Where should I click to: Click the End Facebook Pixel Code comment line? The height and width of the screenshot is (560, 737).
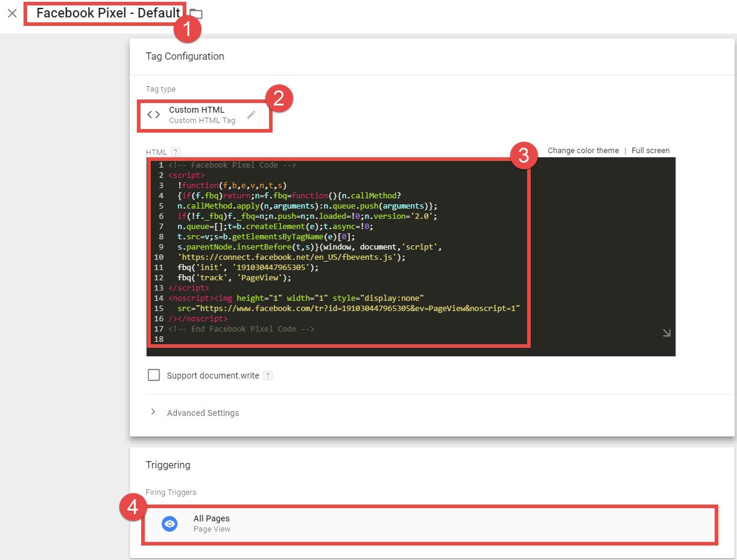coord(241,329)
